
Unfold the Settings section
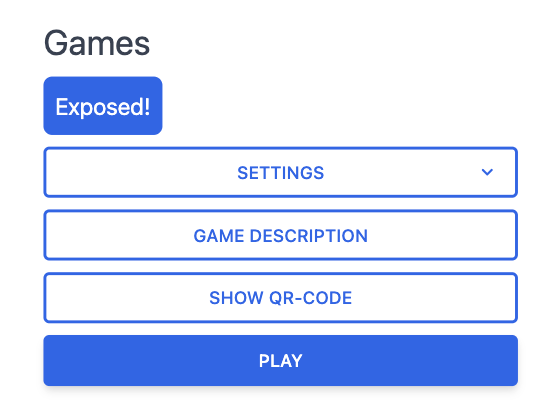pyautogui.click(x=280, y=172)
